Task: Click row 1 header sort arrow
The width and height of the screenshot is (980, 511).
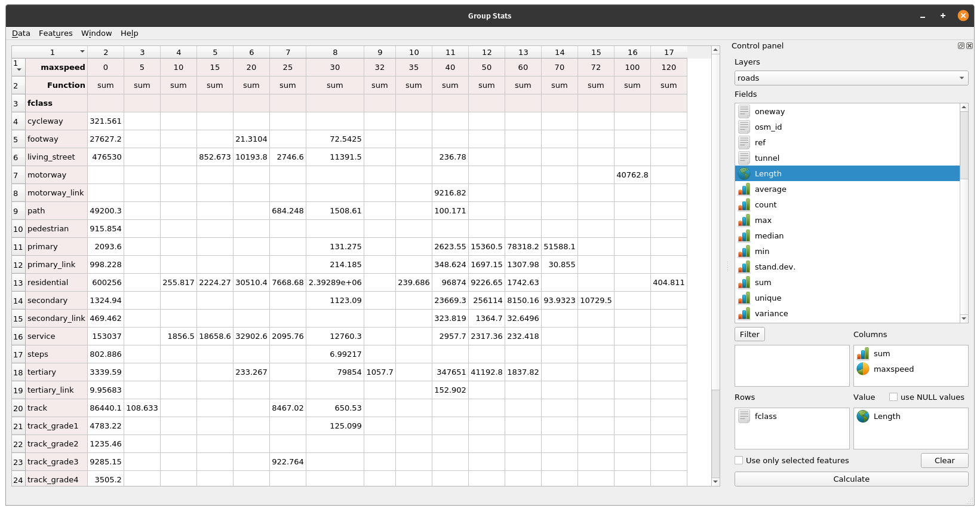Action: pos(19,69)
